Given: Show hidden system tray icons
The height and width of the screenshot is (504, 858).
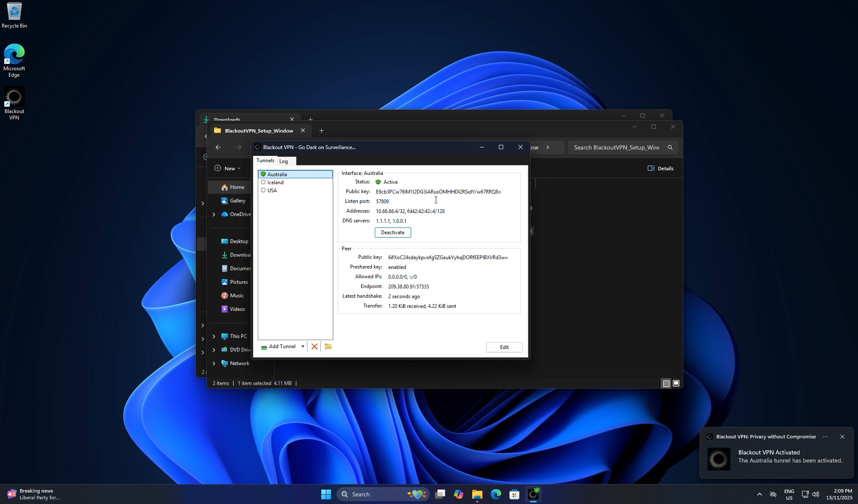Looking at the screenshot, I should tap(759, 494).
